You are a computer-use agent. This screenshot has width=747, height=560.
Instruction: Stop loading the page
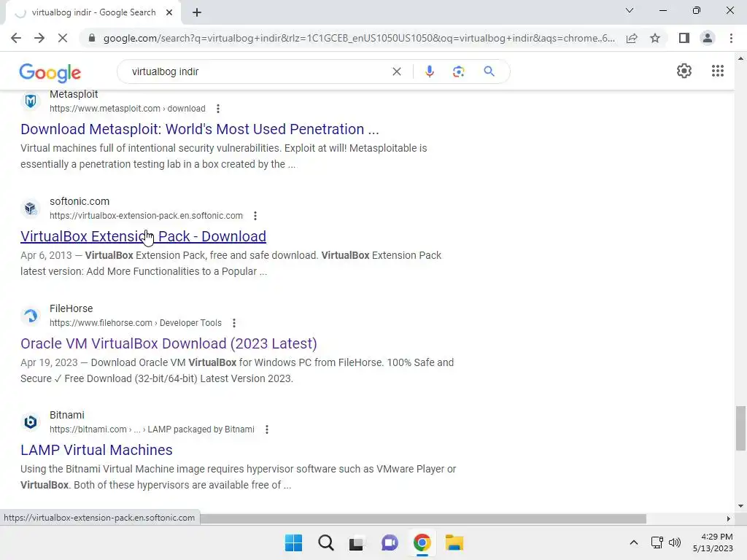[63, 38]
